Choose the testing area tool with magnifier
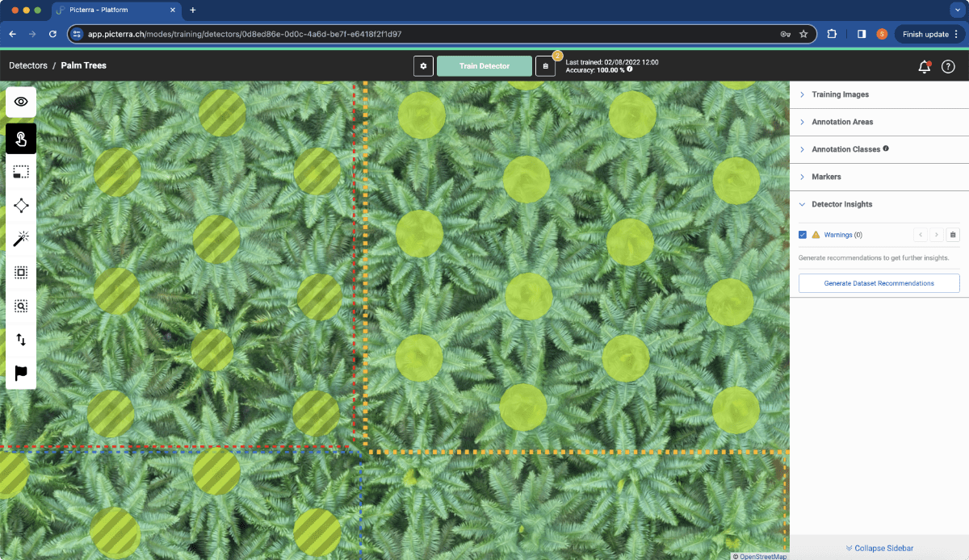The image size is (969, 560). click(x=21, y=307)
